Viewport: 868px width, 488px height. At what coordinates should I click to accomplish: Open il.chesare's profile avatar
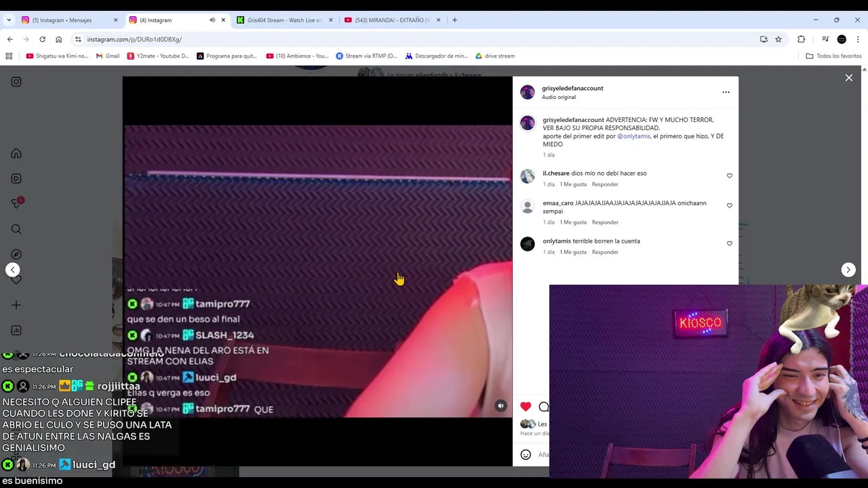pyautogui.click(x=528, y=176)
